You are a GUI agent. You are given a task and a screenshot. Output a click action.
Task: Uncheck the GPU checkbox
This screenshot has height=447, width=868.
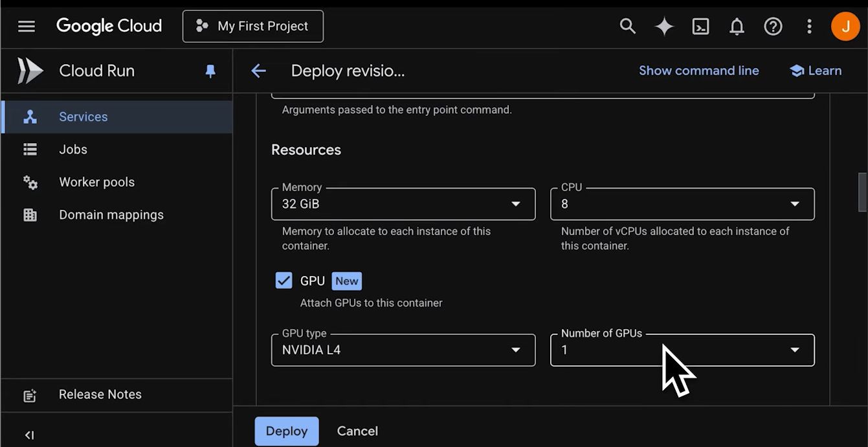click(284, 281)
